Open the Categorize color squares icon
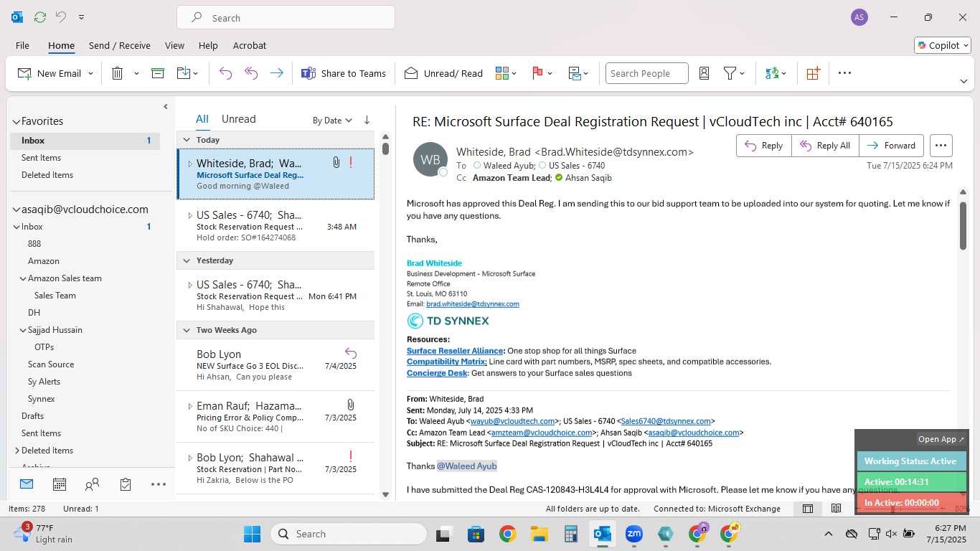Viewport: 980px width, 551px height. (x=501, y=73)
